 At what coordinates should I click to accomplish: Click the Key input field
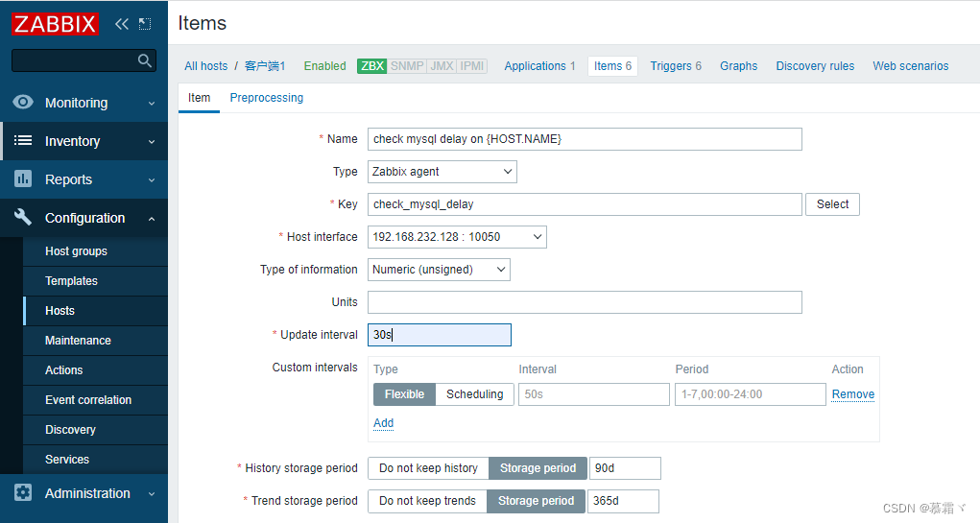[x=585, y=204]
